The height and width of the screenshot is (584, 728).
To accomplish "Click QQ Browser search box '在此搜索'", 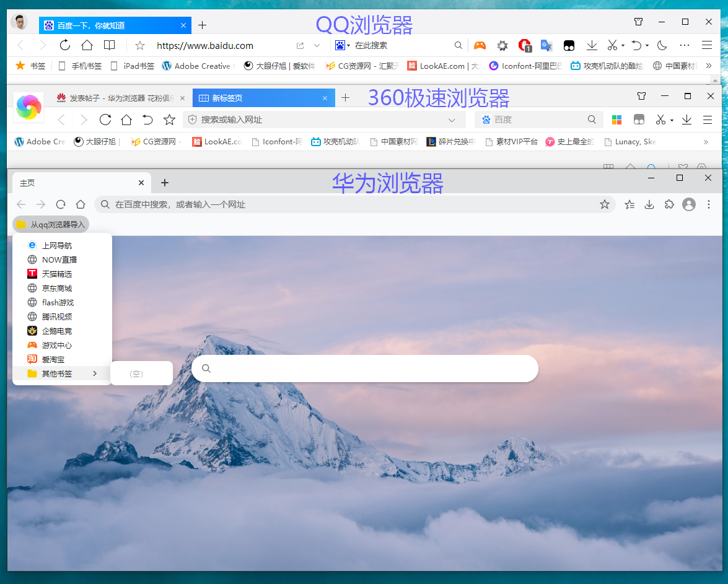I will [401, 45].
